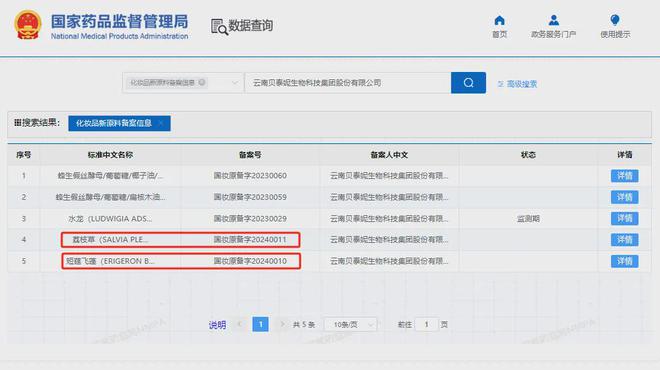
Task: Click 荔枝草 (SALVIA PLE... name cell
Action: point(110,240)
